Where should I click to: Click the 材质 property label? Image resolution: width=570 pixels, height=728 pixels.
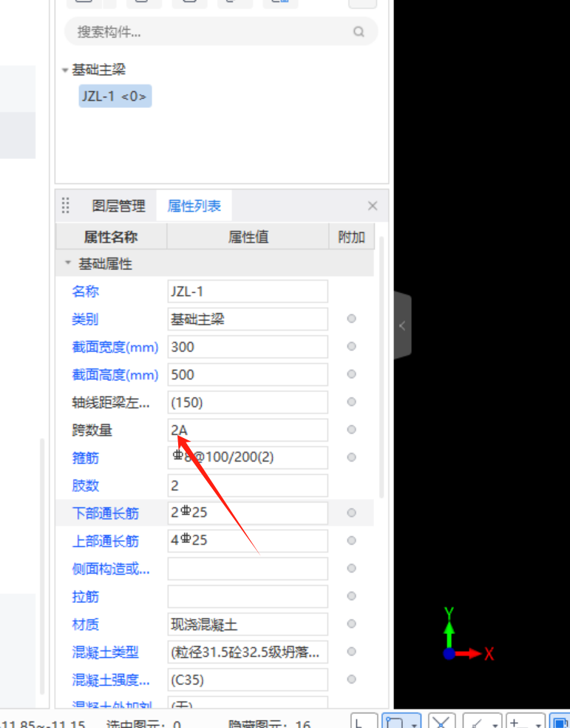pyautogui.click(x=85, y=624)
